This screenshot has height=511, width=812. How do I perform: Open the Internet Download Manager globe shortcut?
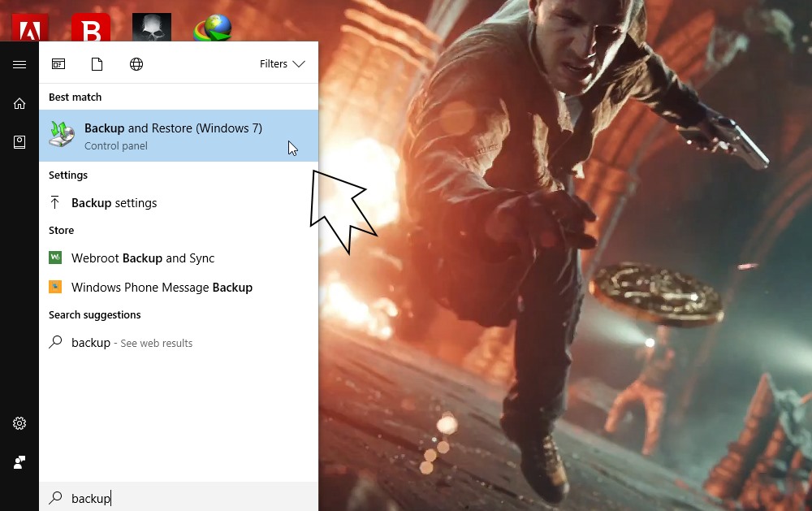pyautogui.click(x=213, y=28)
